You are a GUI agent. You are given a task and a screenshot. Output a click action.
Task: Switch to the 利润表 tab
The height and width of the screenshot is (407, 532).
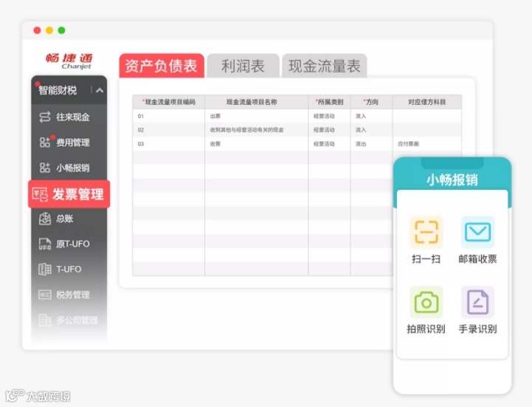click(243, 66)
